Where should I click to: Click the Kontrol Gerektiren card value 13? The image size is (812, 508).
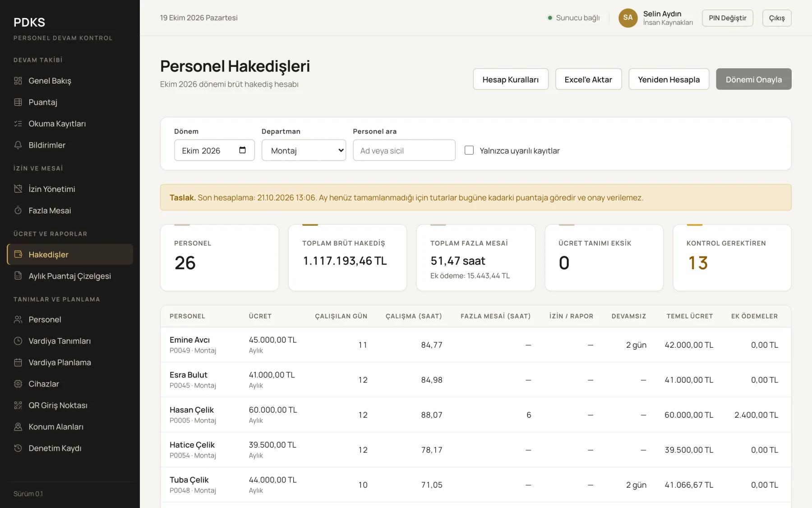pos(698,263)
